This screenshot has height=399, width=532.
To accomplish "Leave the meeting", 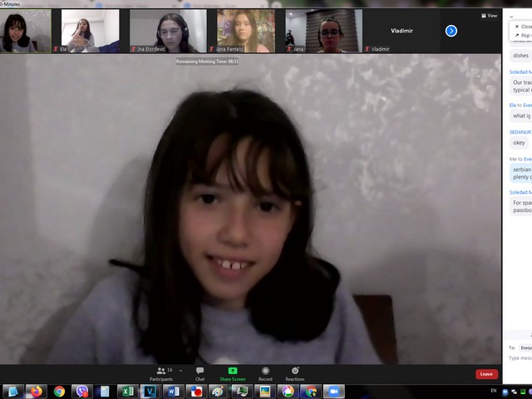I will tap(486, 374).
